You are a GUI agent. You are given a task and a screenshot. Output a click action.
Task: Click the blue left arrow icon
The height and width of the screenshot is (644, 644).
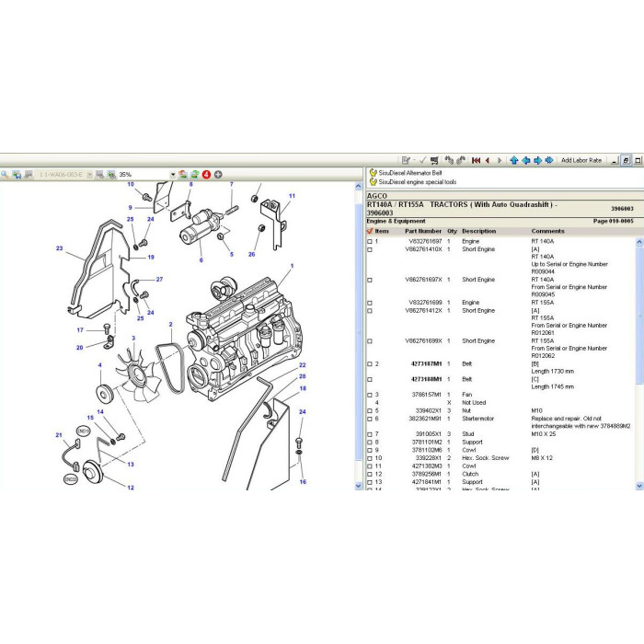(525, 160)
